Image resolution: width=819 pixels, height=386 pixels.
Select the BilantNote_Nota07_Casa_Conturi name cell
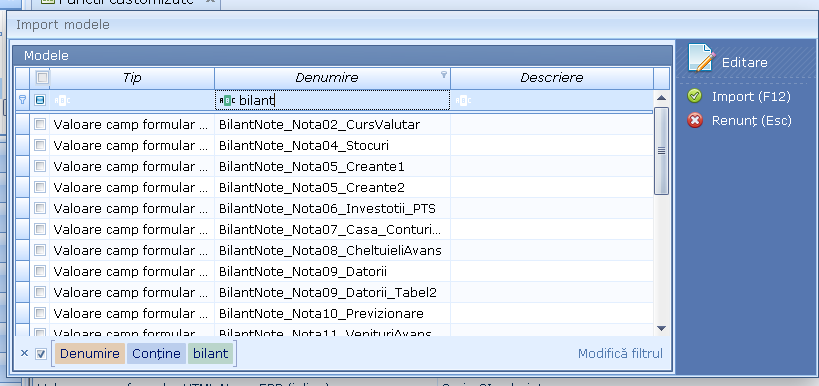332,229
